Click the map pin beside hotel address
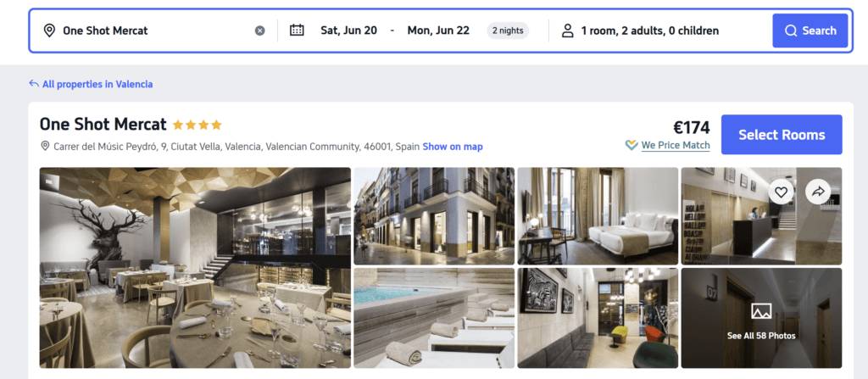868x379 pixels. pos(45,147)
